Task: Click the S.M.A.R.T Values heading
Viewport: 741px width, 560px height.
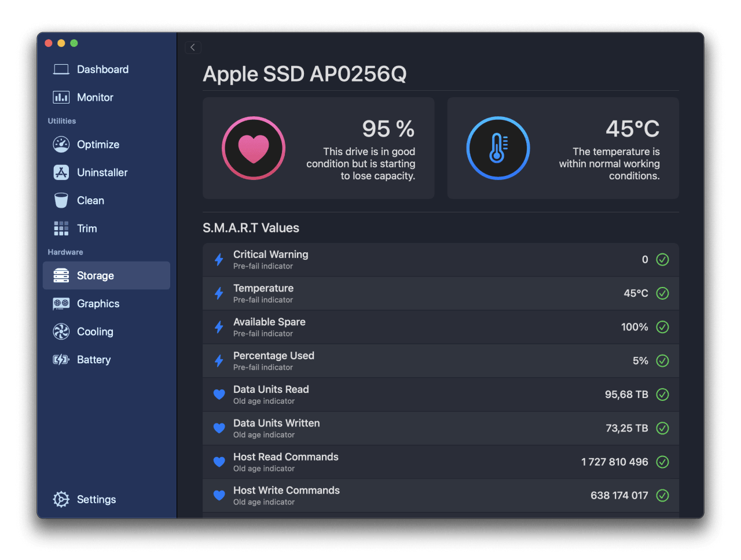Action: (x=251, y=228)
